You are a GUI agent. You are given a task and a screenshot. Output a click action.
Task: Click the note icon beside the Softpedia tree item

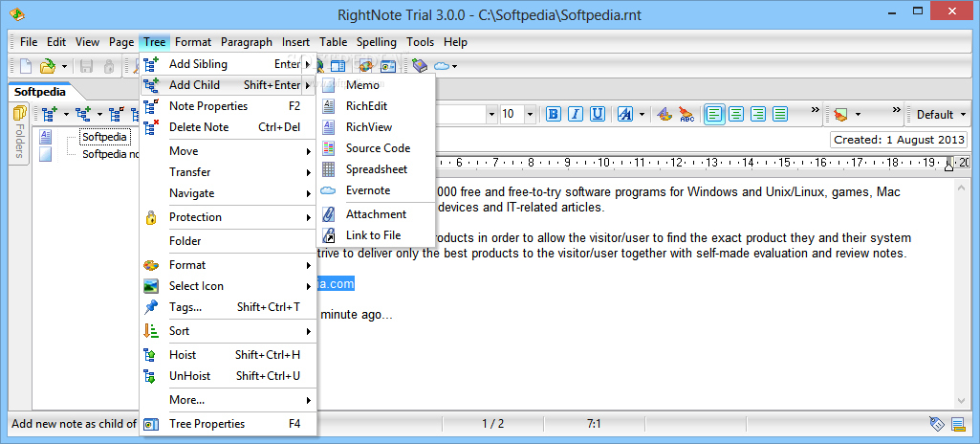[x=46, y=136]
